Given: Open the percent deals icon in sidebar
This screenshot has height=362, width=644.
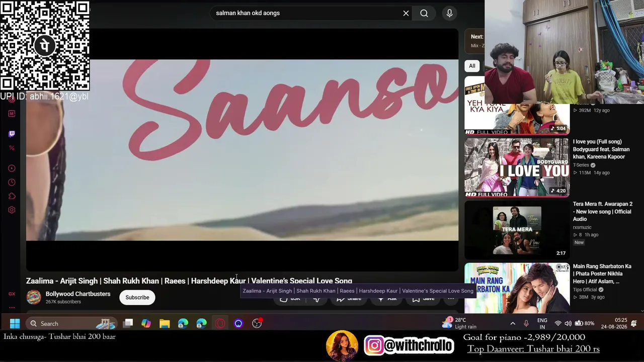Looking at the screenshot, I should point(12,148).
